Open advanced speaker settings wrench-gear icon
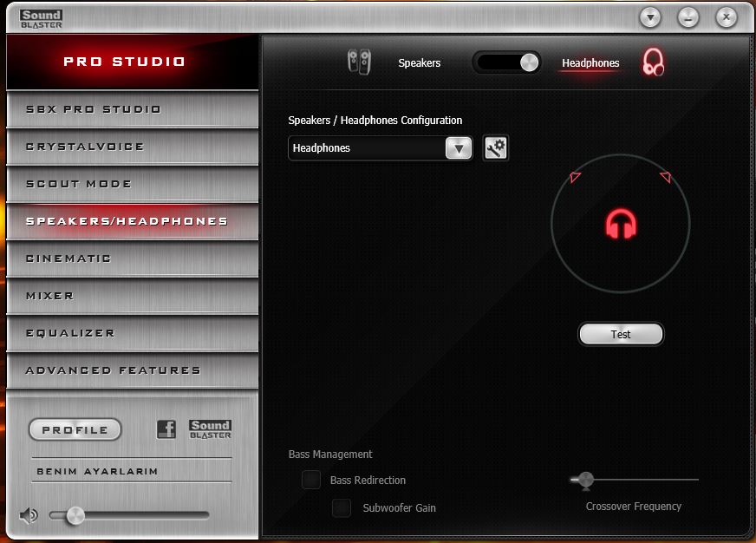The height and width of the screenshot is (543, 756). point(495,147)
